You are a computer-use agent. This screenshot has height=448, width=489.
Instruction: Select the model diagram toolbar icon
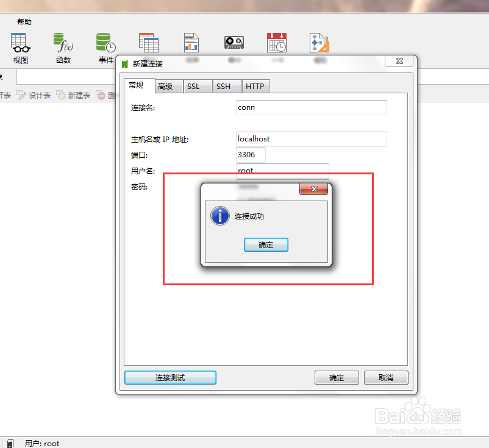coord(318,43)
